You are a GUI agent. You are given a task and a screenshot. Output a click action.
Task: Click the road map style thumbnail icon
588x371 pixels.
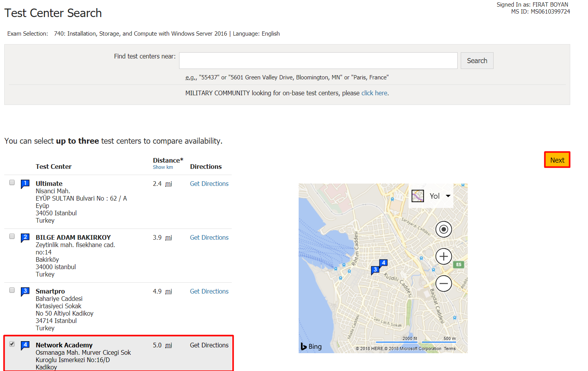(x=418, y=196)
